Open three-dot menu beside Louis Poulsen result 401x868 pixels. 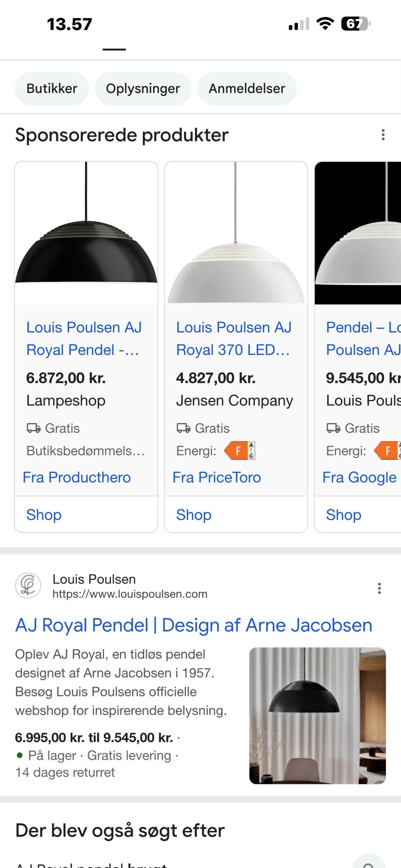[379, 588]
